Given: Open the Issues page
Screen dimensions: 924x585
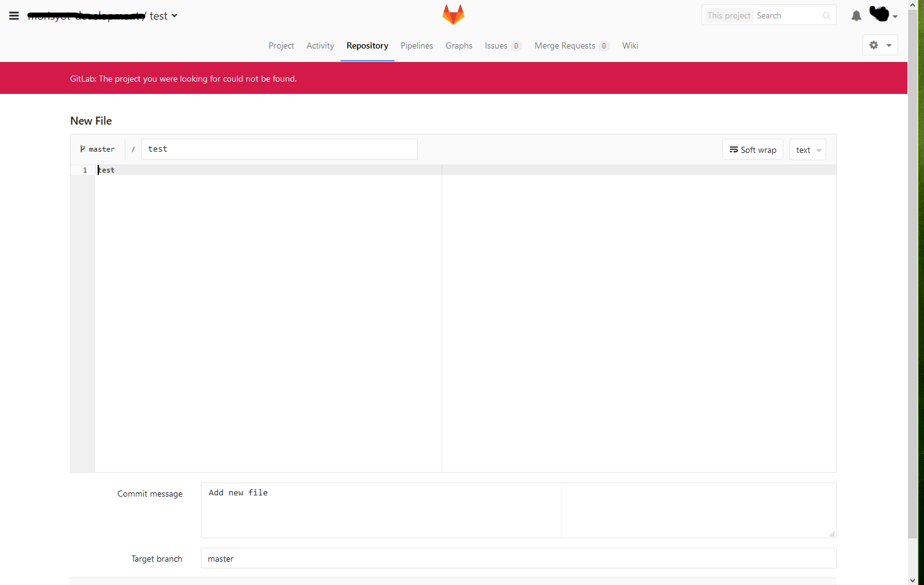Looking at the screenshot, I should (495, 45).
